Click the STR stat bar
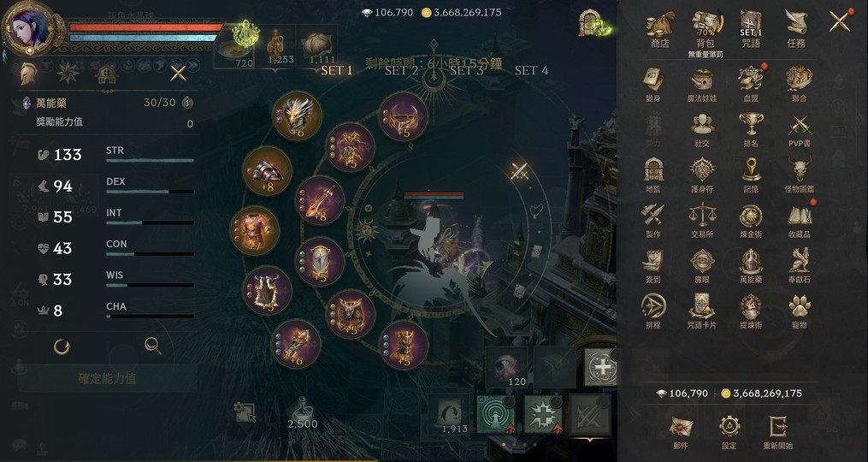The image size is (868, 462). pyautogui.click(x=150, y=160)
